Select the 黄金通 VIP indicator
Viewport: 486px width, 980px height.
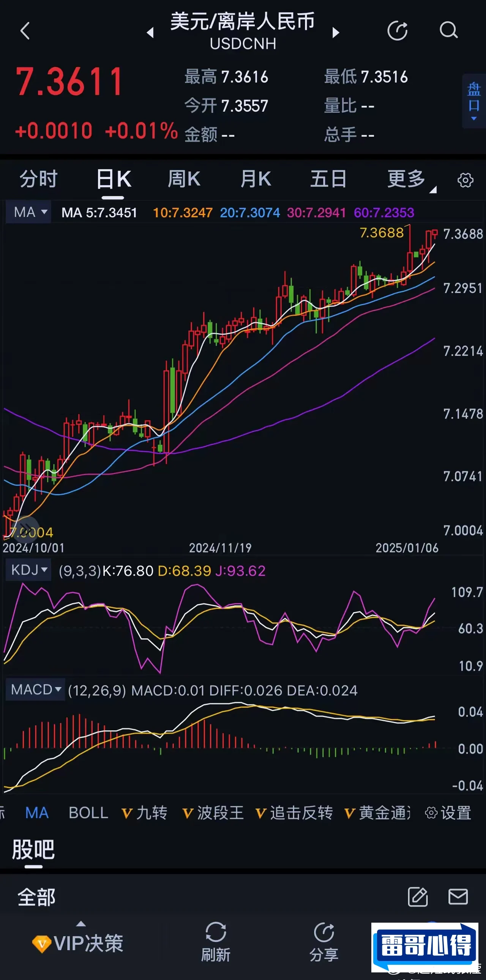(377, 813)
